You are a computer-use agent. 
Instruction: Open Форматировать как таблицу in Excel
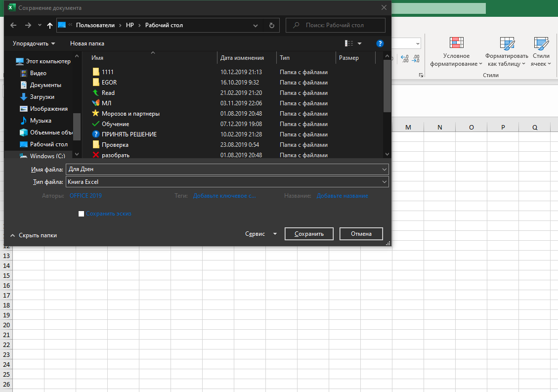[x=507, y=52]
